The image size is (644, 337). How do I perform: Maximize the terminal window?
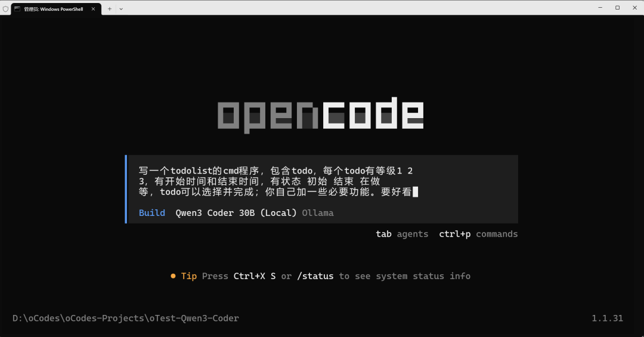617,7
